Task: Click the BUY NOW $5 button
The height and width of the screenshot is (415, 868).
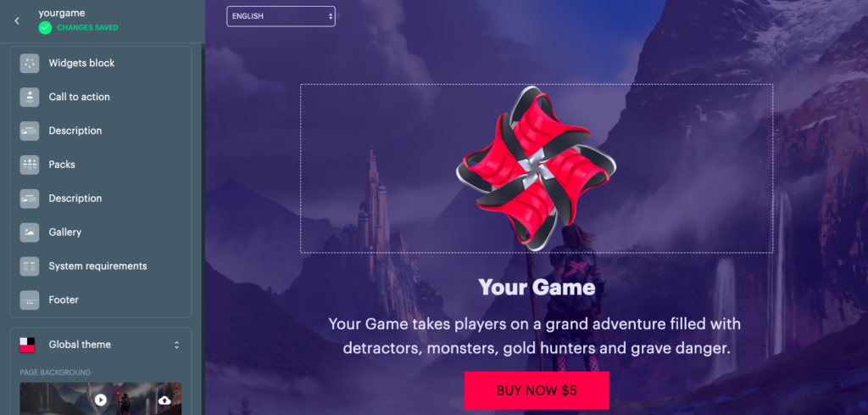Action: pyautogui.click(x=537, y=390)
